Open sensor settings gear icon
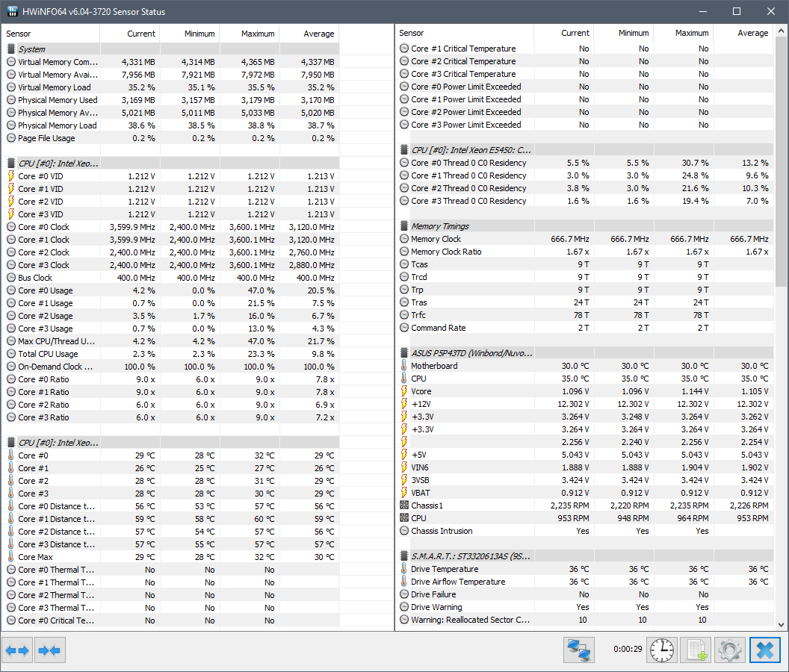The image size is (789, 672). [x=730, y=650]
